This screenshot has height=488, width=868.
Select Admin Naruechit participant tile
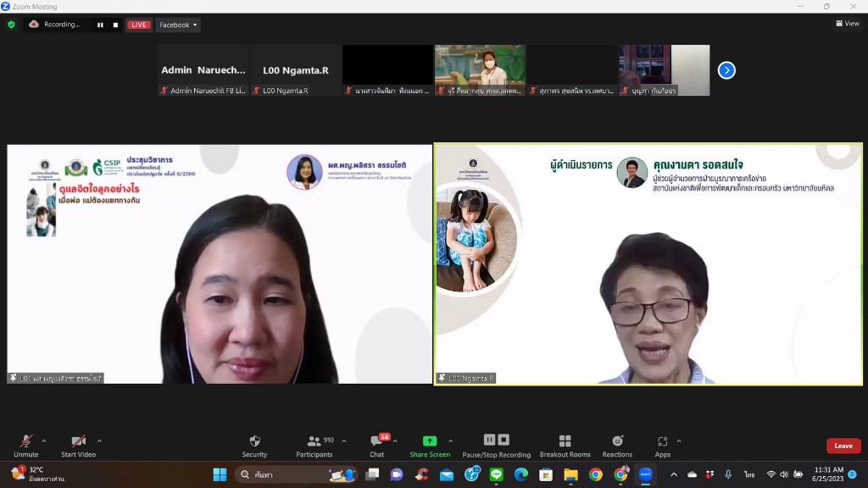(x=203, y=70)
